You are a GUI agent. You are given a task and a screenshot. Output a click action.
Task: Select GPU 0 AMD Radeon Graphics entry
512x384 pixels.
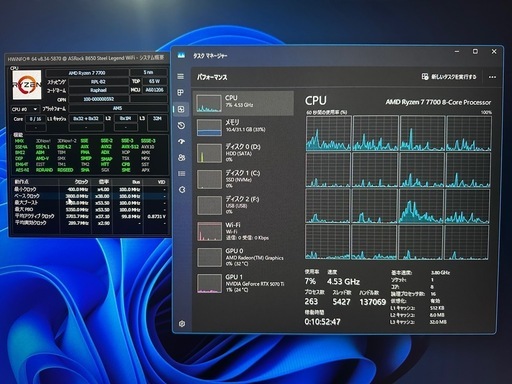pyautogui.click(x=243, y=257)
